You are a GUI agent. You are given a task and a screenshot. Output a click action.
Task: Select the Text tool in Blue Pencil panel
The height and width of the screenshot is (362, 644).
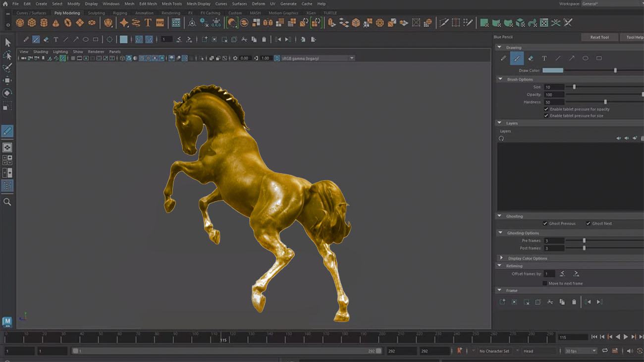coord(544,58)
